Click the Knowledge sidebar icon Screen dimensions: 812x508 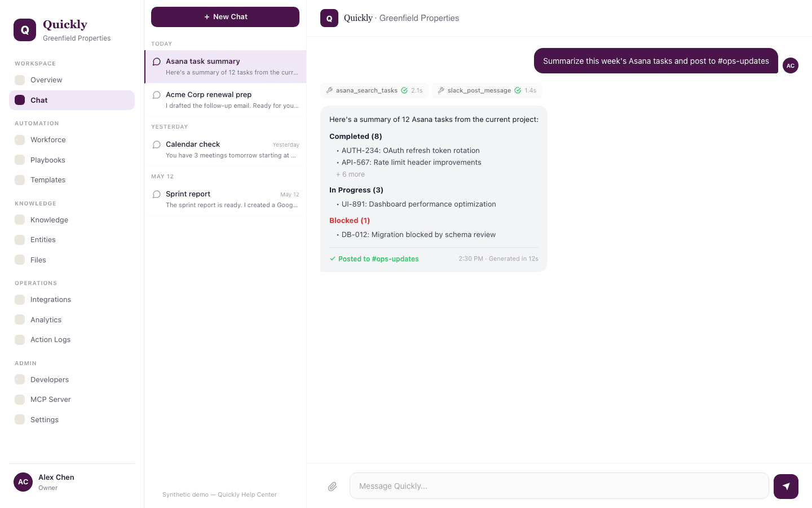pyautogui.click(x=20, y=220)
